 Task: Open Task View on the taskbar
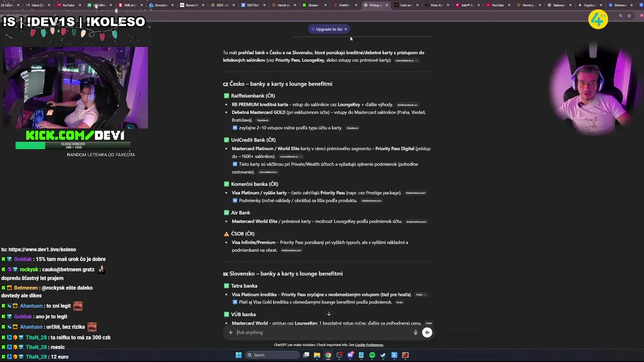pyautogui.click(x=306, y=355)
